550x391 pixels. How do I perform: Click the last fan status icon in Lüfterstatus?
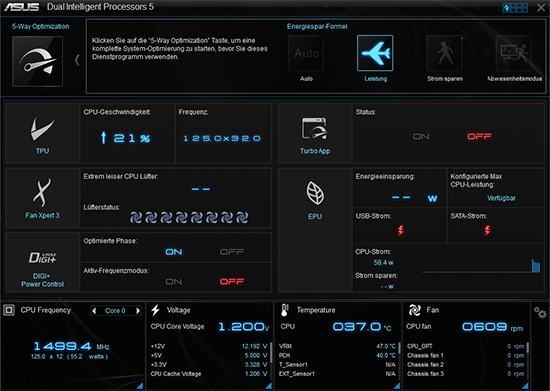pyautogui.click(x=242, y=217)
